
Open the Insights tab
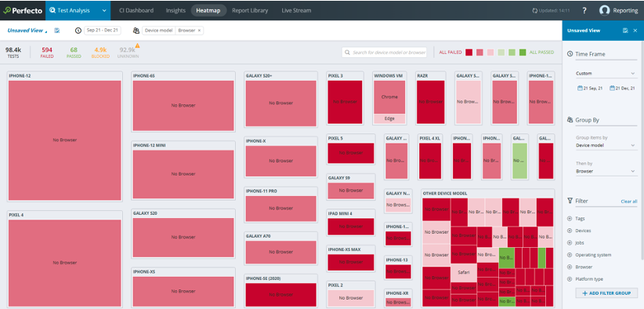tap(175, 10)
